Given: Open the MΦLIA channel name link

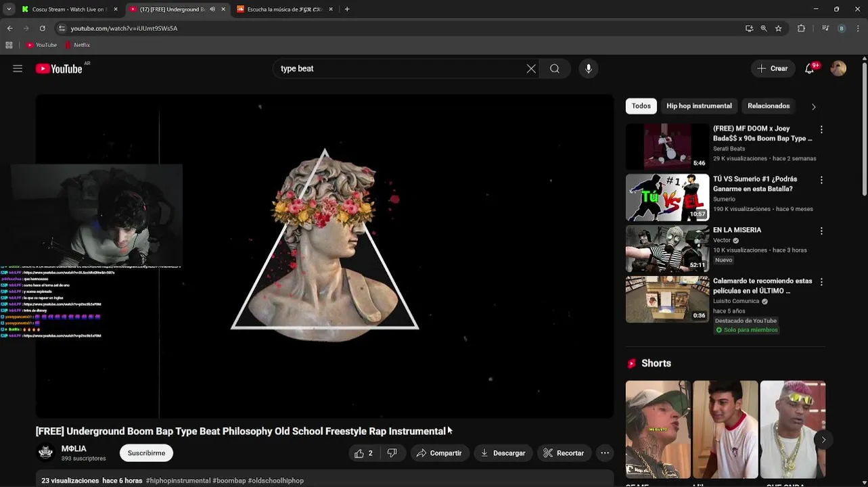Looking at the screenshot, I should (x=74, y=448).
